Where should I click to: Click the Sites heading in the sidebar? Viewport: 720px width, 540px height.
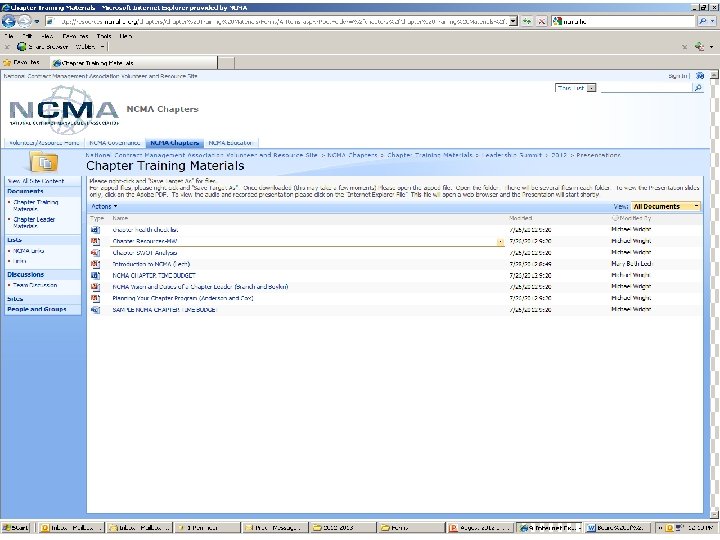click(15, 299)
